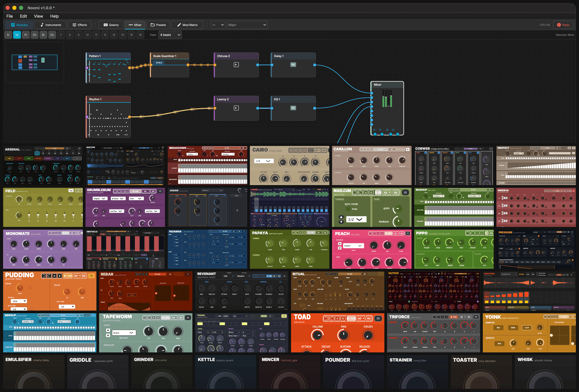This screenshot has height=392, width=579.
Task: Open the Instruments list with note icon
Action: coord(51,25)
